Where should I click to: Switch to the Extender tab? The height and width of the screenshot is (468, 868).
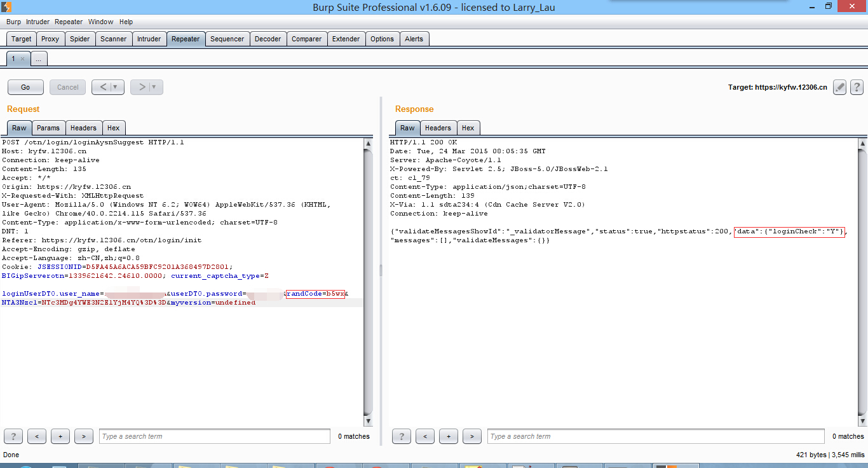pyautogui.click(x=346, y=39)
